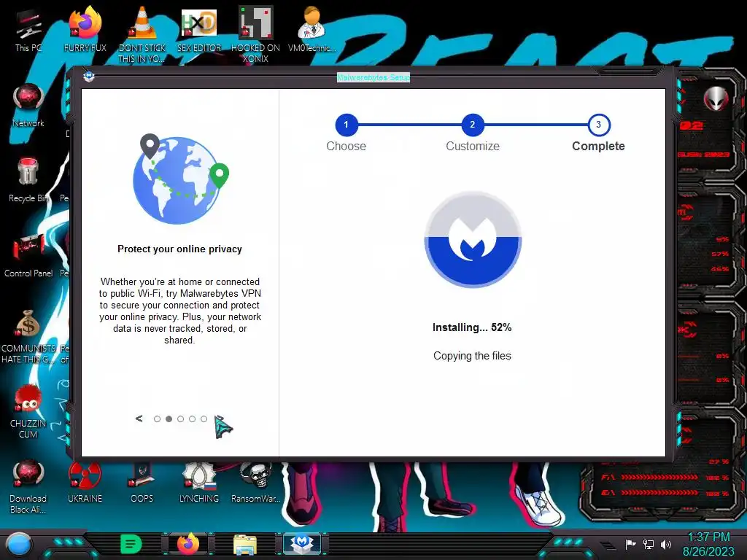
Task: Open the HOOKED ON XONIX shortcut
Action: click(255, 34)
